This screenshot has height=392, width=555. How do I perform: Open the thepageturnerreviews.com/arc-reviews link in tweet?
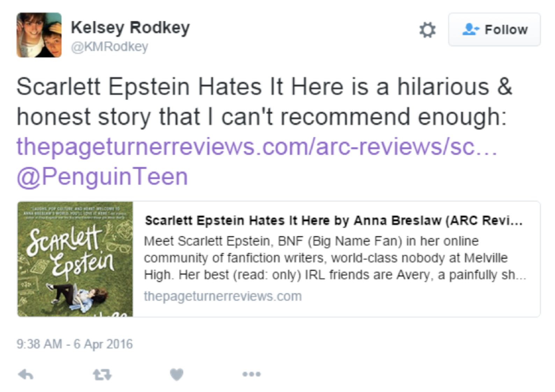coord(257,146)
